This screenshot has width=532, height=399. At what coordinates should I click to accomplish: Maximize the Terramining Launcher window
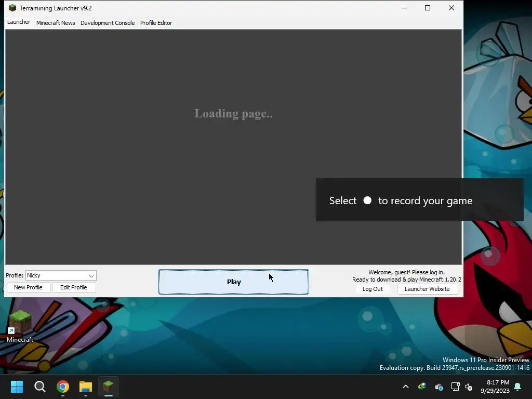pos(428,8)
